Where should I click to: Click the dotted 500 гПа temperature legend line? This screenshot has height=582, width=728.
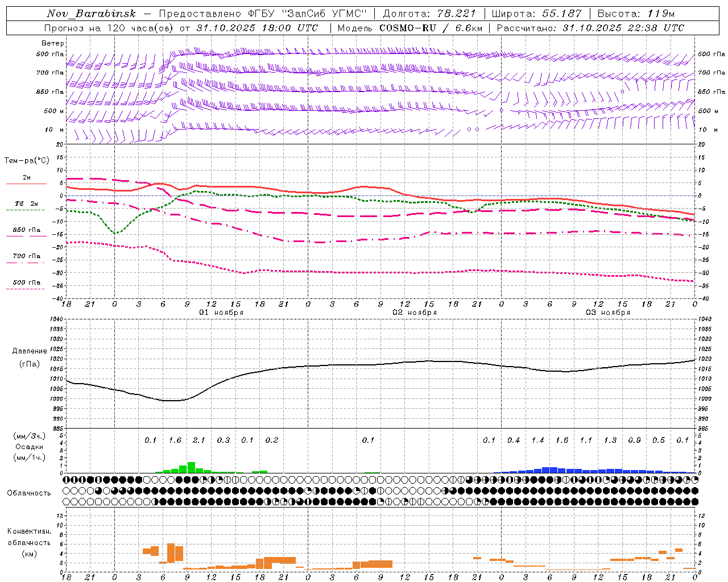(x=25, y=289)
